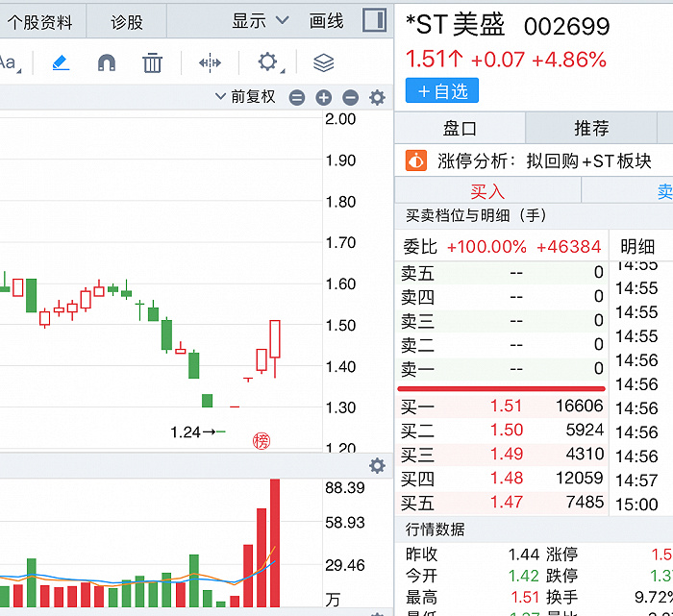Image resolution: width=673 pixels, height=616 pixels.
Task: Click the 14:57 detail timestamp
Action: tap(636, 480)
